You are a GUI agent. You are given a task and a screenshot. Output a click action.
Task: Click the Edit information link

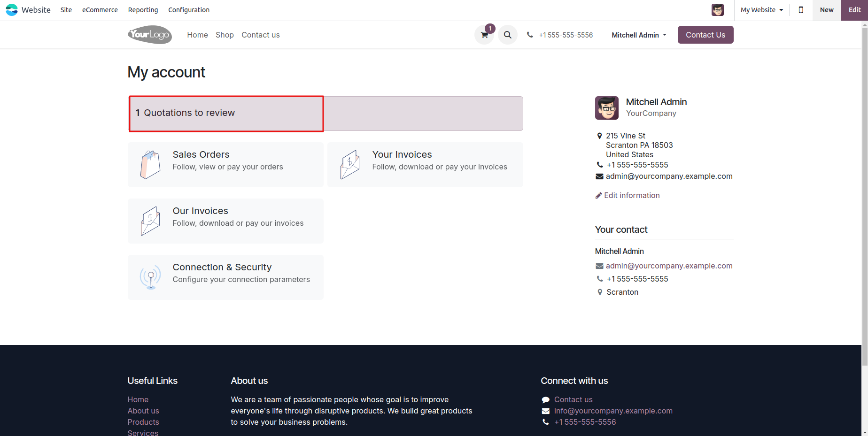click(631, 196)
